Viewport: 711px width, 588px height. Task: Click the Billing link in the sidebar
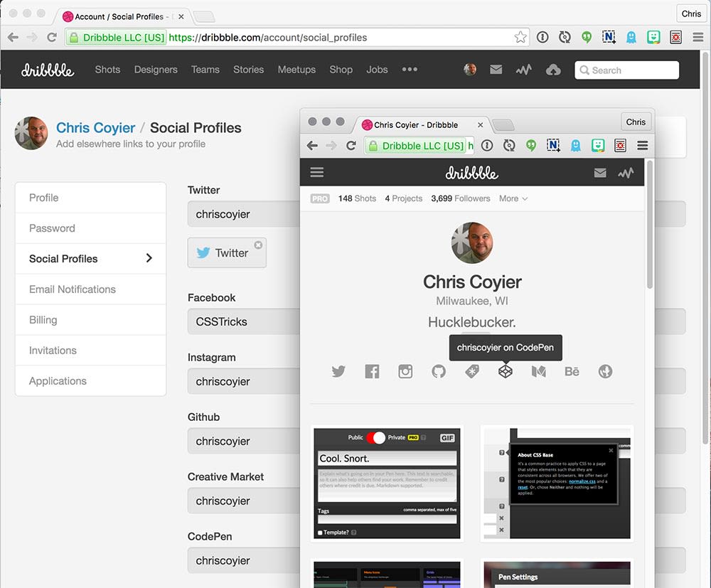(x=43, y=320)
